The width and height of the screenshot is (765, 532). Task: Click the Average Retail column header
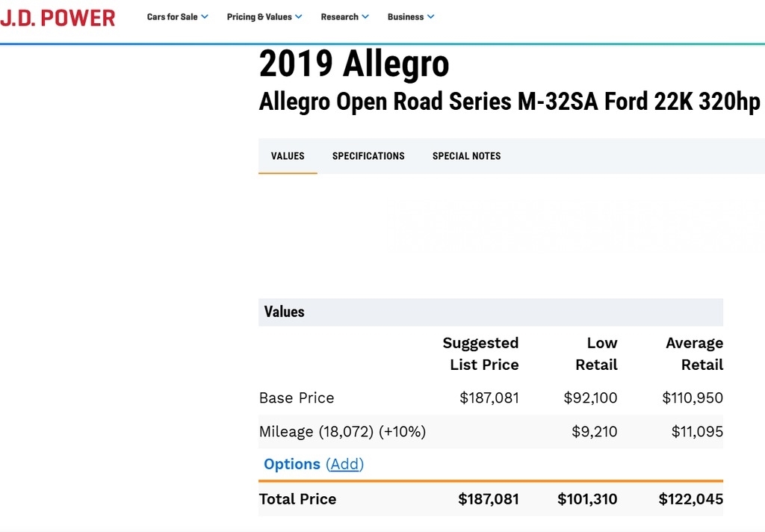point(694,353)
